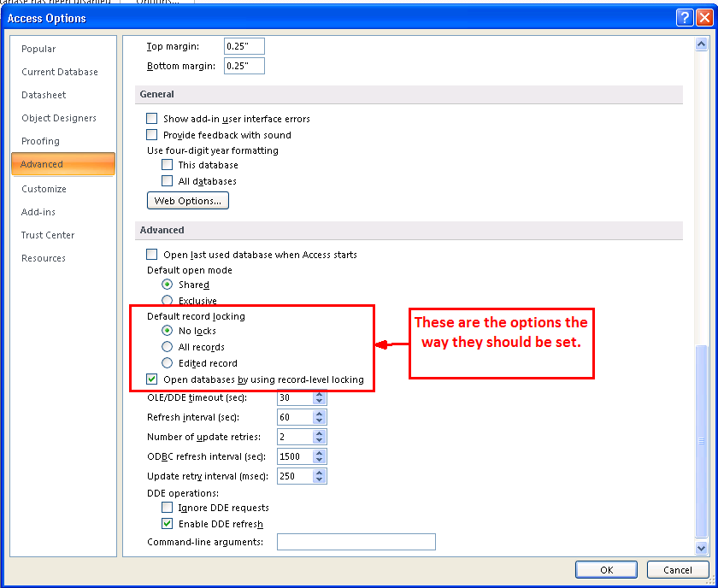Open Web Options dialog
This screenshot has height=588, width=718.
coord(188,201)
